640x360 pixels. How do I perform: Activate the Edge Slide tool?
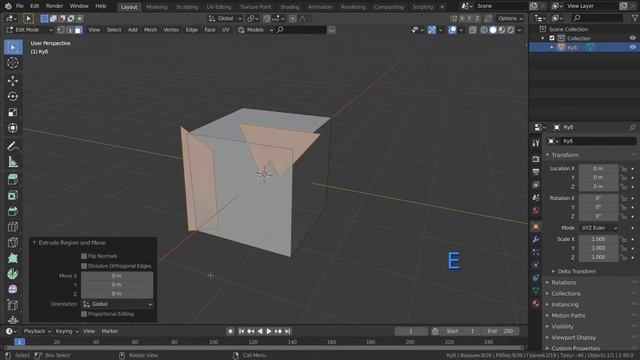pyautogui.click(x=13, y=305)
